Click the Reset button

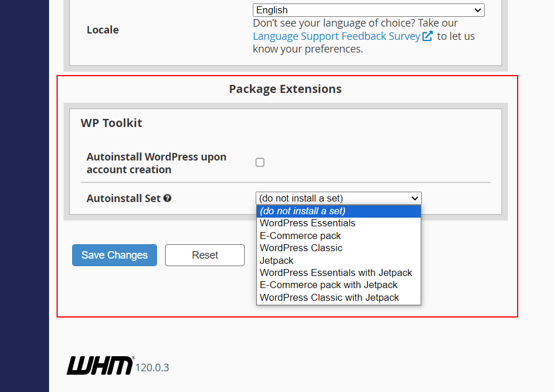click(205, 255)
